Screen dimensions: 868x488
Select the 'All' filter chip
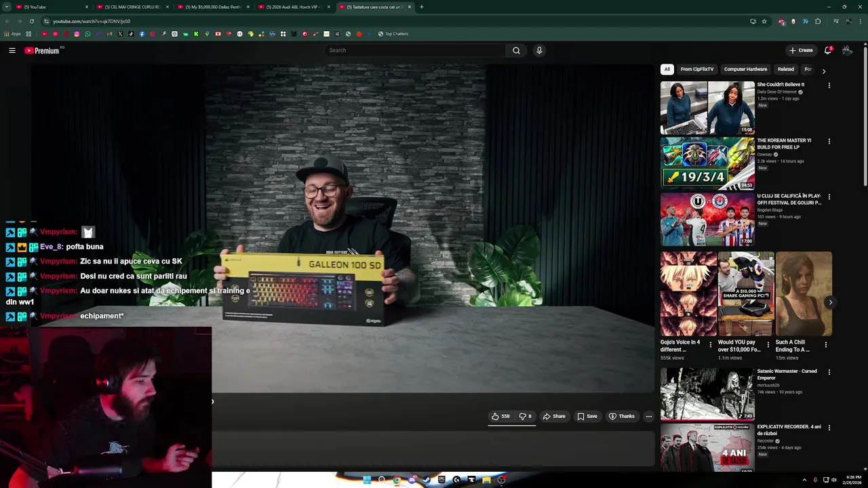coord(667,69)
